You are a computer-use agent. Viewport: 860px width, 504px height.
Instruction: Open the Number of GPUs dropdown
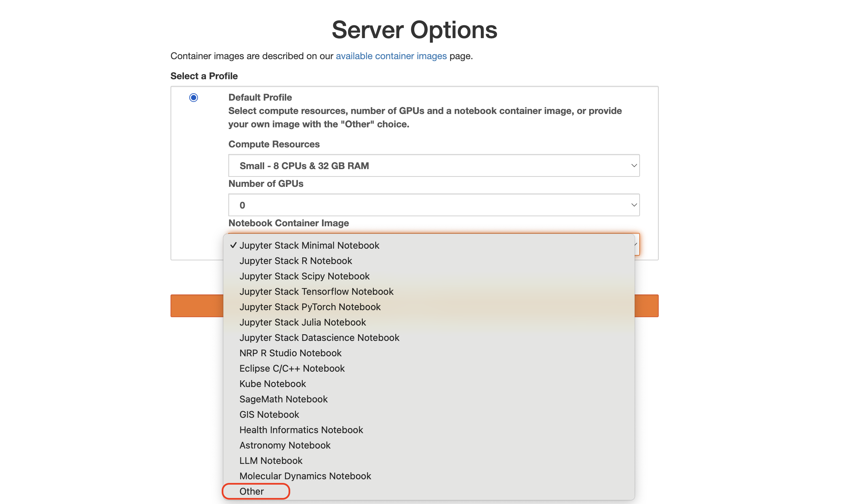pyautogui.click(x=434, y=205)
